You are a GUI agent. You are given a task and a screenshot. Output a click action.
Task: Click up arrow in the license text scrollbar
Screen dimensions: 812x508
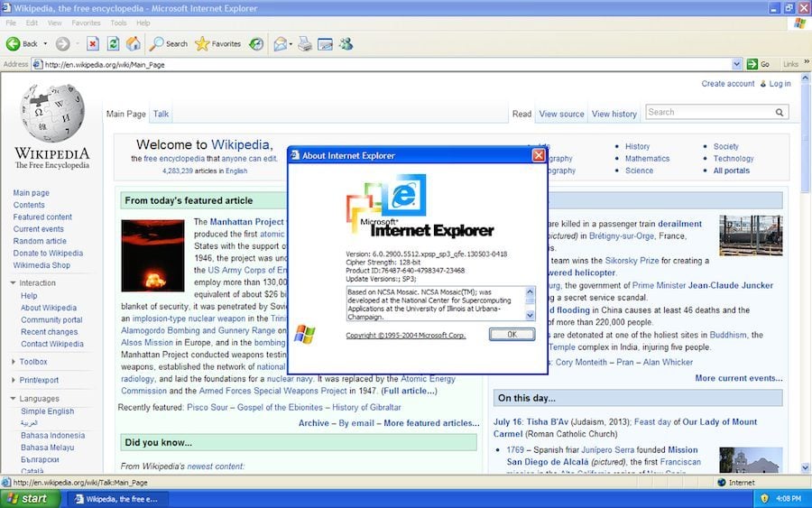tap(530, 291)
